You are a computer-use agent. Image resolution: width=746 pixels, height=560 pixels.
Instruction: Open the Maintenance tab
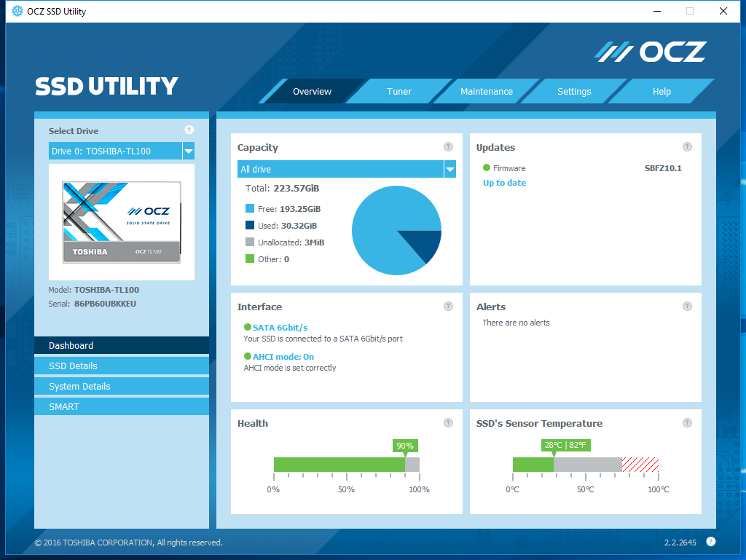pos(486,91)
